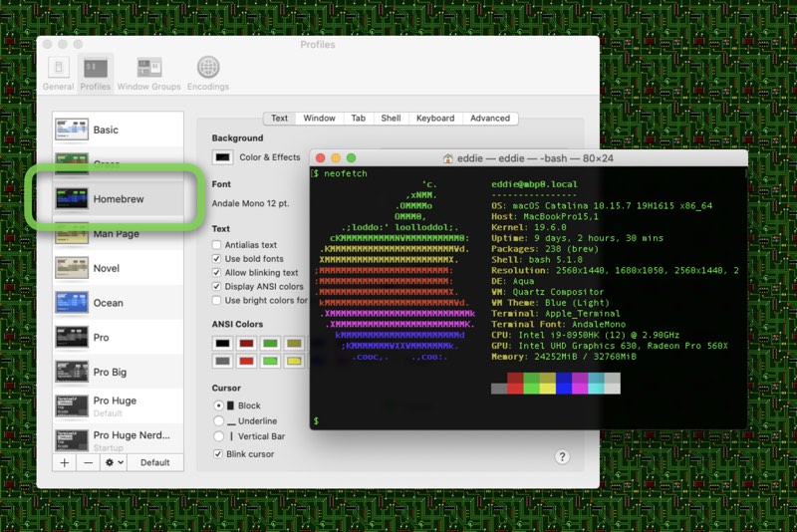797x532 pixels.
Task: Choose the Pro profile
Action: 118,338
